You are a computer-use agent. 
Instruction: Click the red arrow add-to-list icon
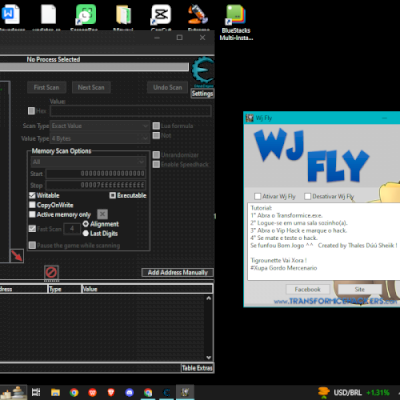click(17, 256)
